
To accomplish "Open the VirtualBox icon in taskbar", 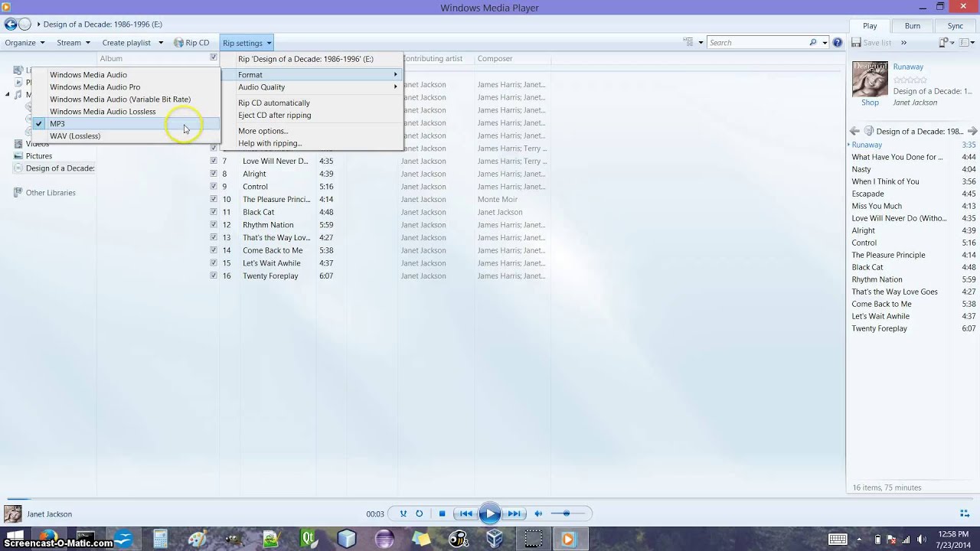I will 495,539.
